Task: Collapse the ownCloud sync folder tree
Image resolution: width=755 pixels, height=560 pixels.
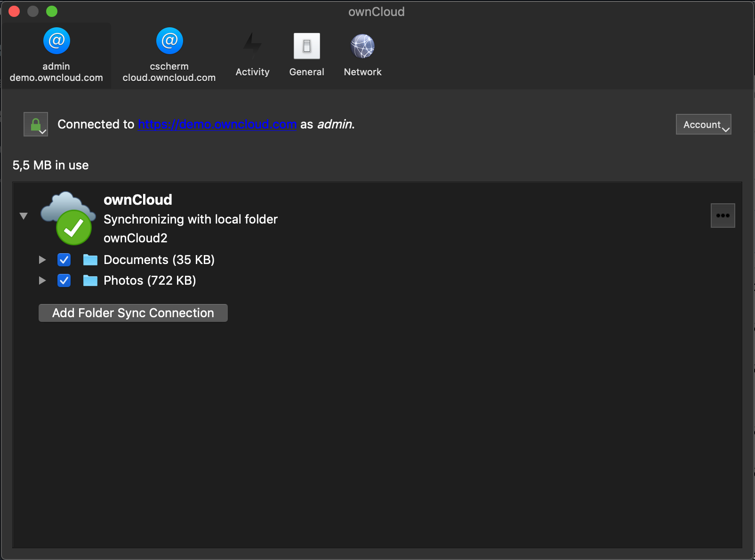Action: coord(24,216)
